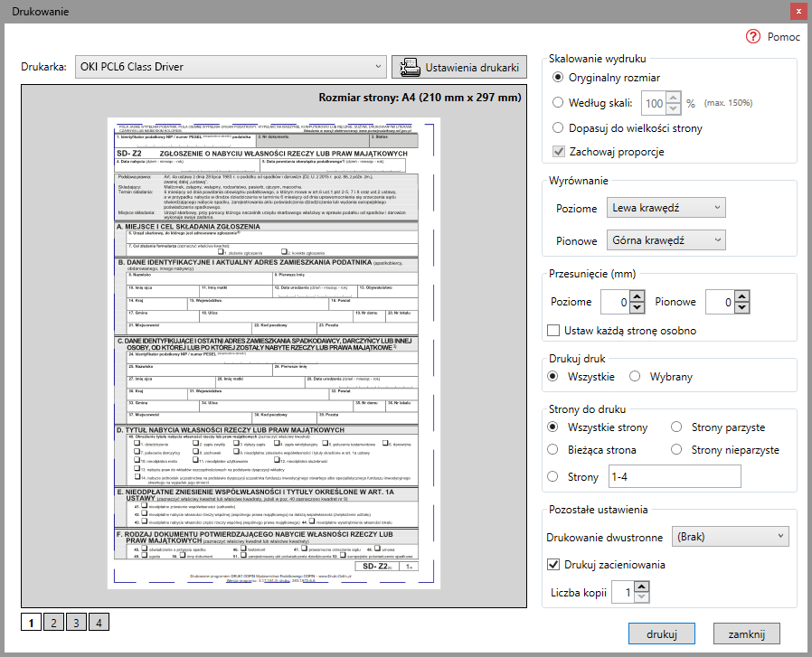Screen dimensions: 812x657
Task: Decrease Poziome offset value
Action: point(637,307)
